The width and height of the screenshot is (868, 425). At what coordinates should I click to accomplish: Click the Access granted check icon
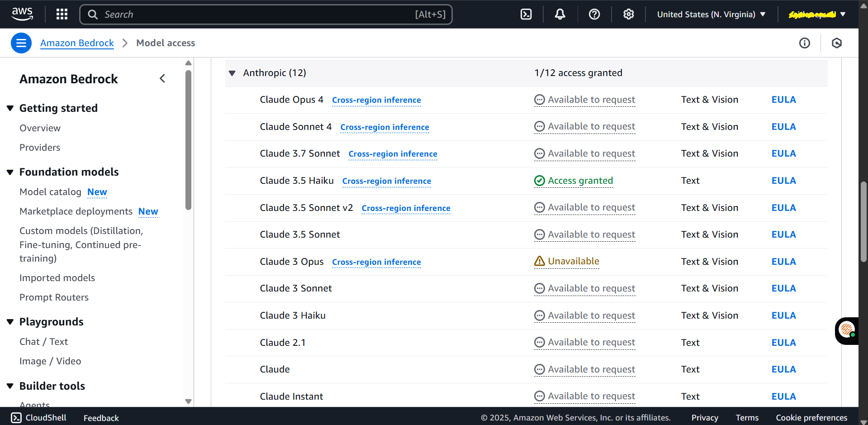[540, 181]
